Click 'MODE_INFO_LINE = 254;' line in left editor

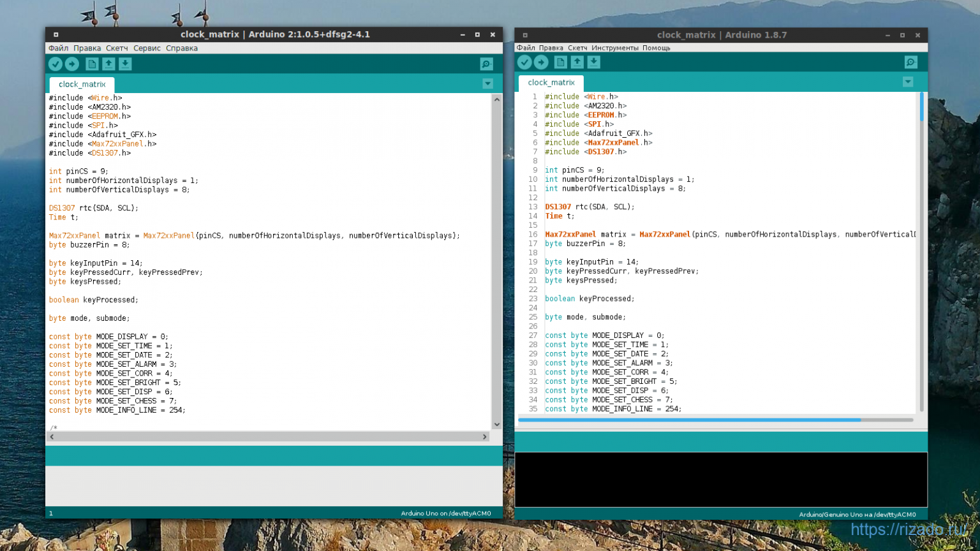pos(117,410)
